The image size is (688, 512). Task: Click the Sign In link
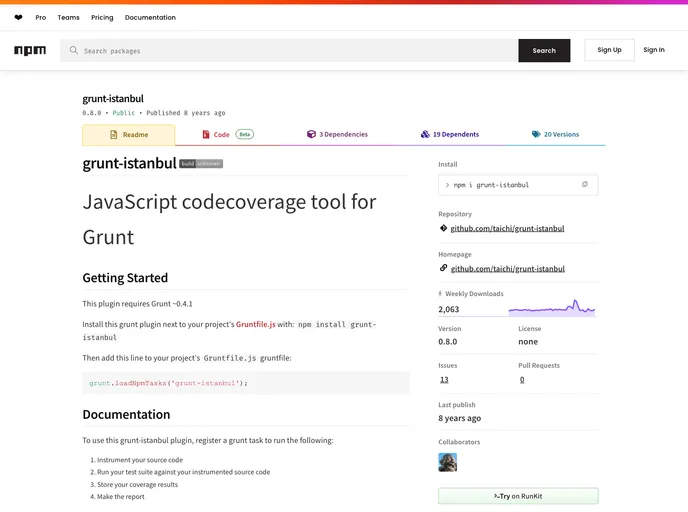click(x=654, y=50)
